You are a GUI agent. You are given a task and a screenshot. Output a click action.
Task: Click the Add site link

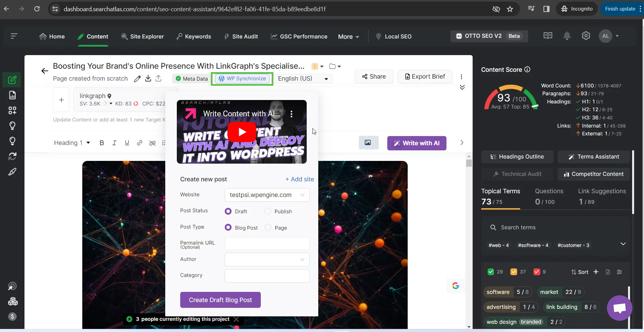coord(300,179)
